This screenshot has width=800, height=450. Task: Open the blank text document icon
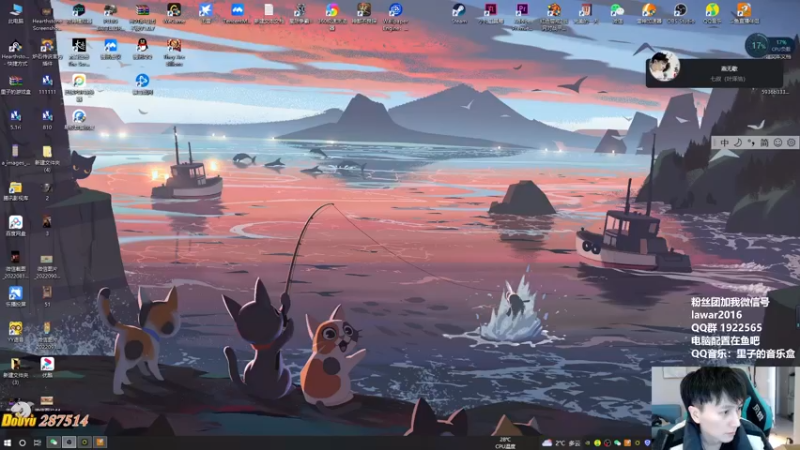pyautogui.click(x=269, y=13)
